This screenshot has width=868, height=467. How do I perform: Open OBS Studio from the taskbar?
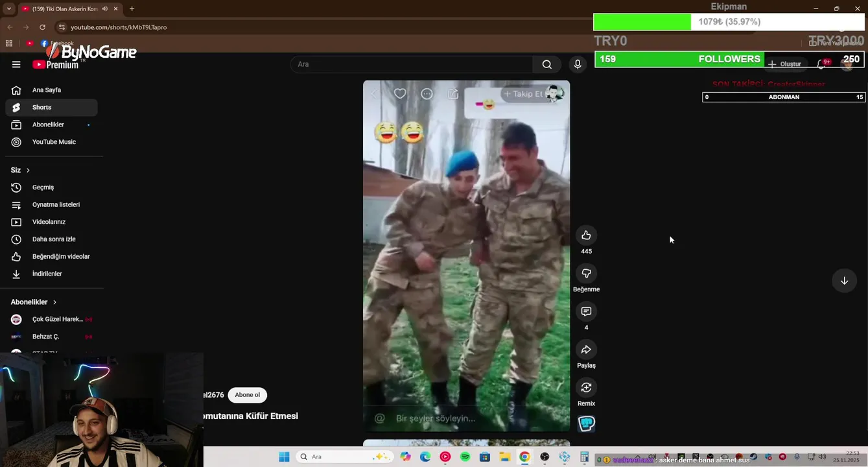(545, 457)
